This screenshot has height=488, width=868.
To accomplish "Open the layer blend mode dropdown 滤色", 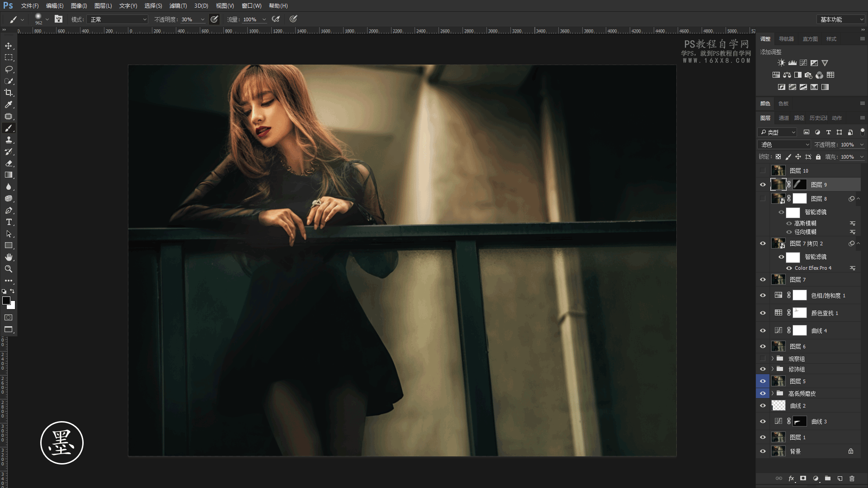I will coord(784,145).
